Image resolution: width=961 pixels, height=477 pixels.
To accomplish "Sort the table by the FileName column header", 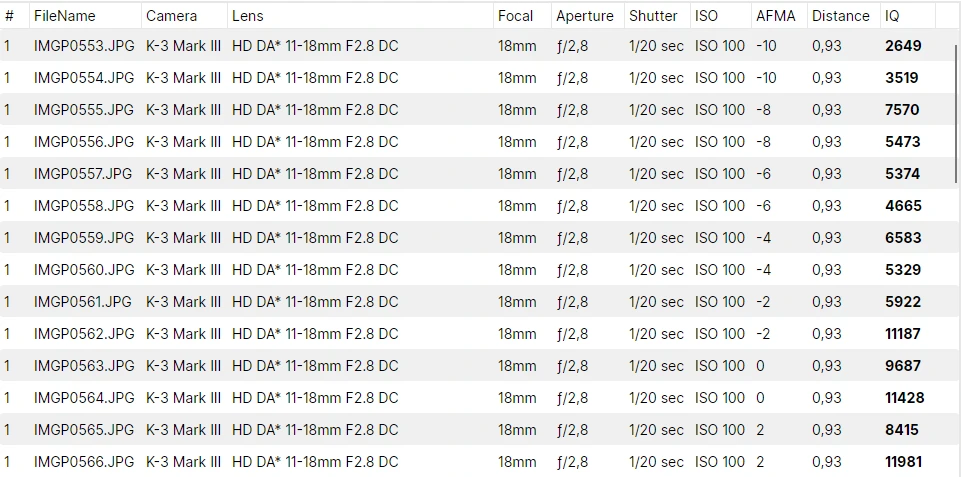I will point(65,16).
